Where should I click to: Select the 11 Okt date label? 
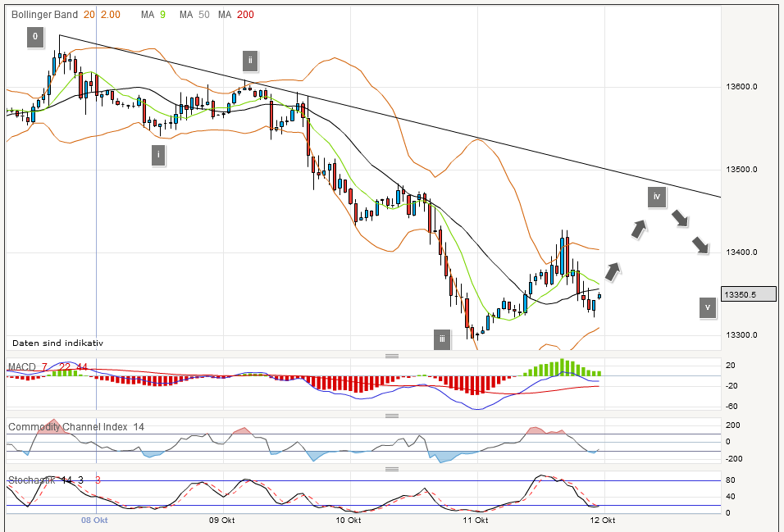[476, 520]
